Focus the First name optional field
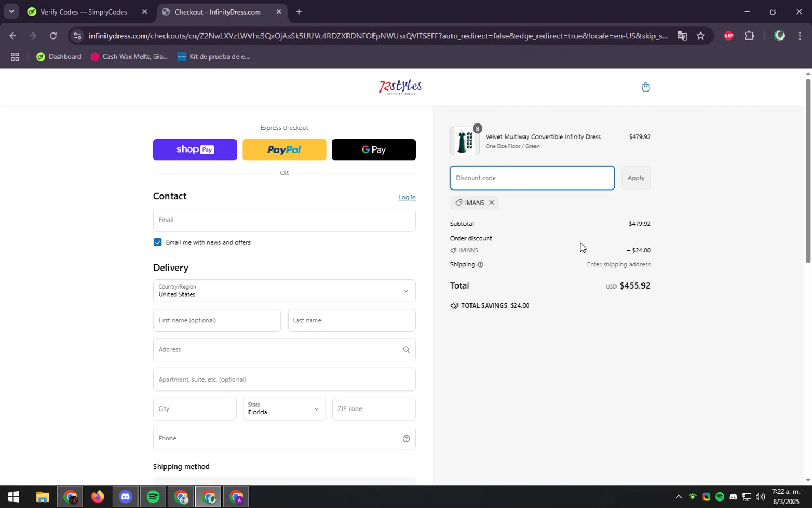This screenshot has height=508, width=812. 217,320
